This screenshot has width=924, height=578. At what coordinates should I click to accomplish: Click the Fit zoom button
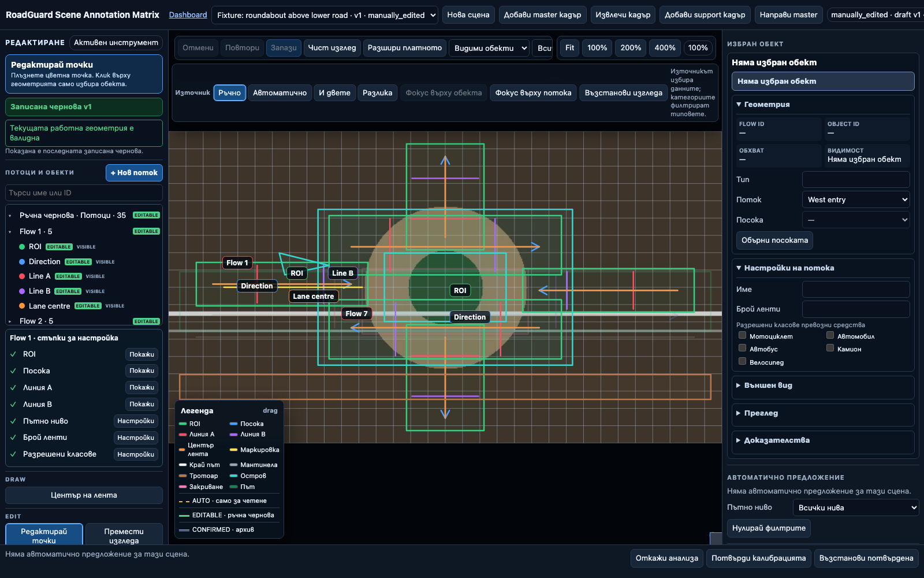click(569, 48)
